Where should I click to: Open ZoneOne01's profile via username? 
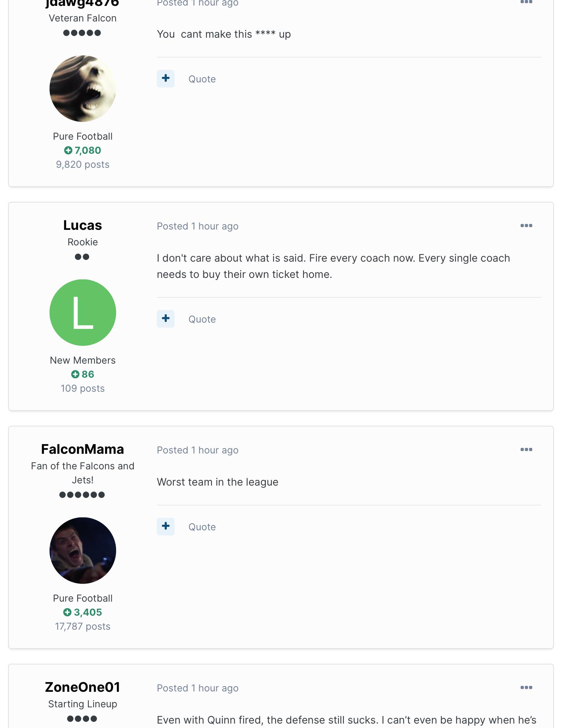pos(82,687)
